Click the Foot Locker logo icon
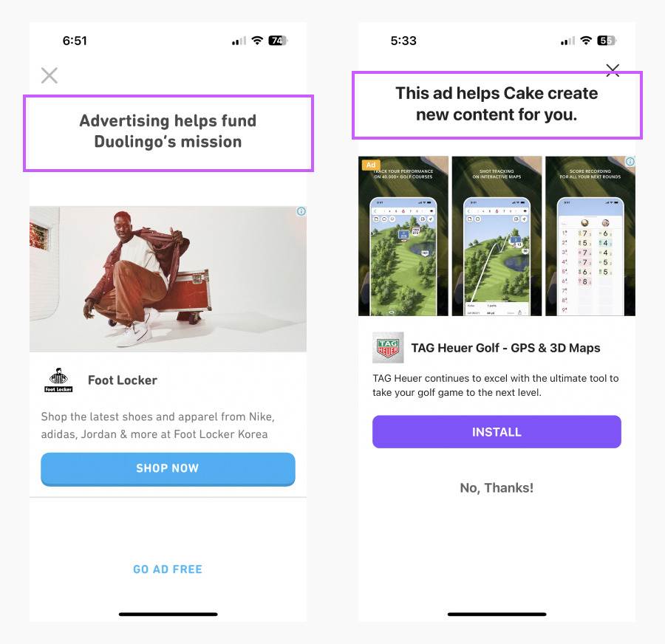Image resolution: width=665 pixels, height=644 pixels. [x=58, y=380]
